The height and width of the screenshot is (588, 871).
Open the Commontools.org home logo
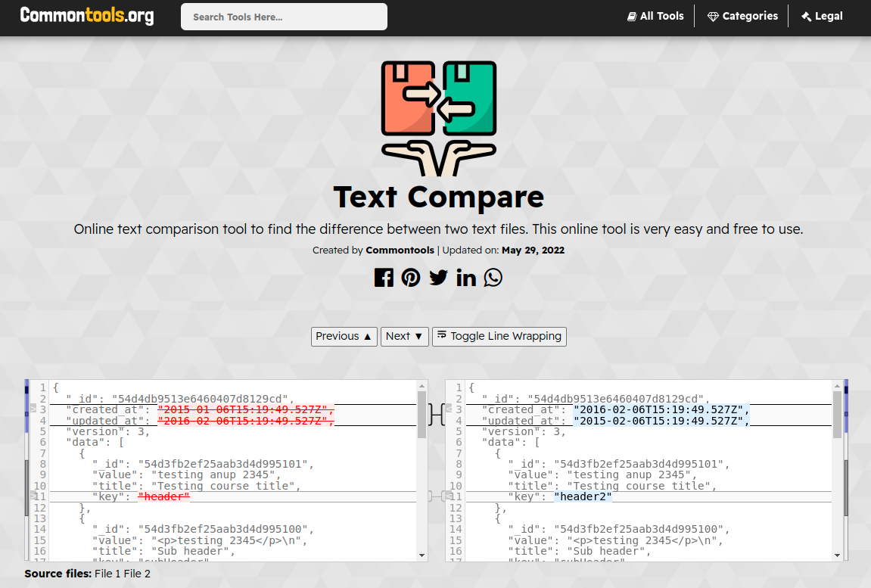click(x=87, y=16)
